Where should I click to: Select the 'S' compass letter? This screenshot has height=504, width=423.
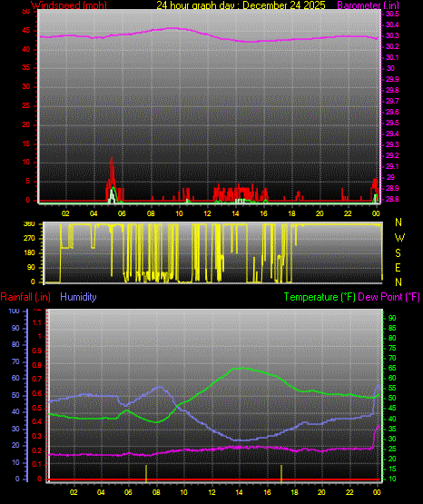398,253
